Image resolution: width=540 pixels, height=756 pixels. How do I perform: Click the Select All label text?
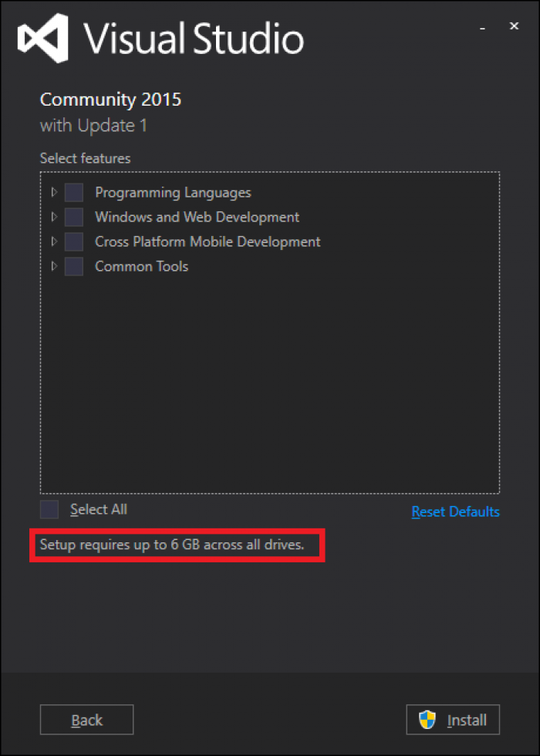pos(99,509)
